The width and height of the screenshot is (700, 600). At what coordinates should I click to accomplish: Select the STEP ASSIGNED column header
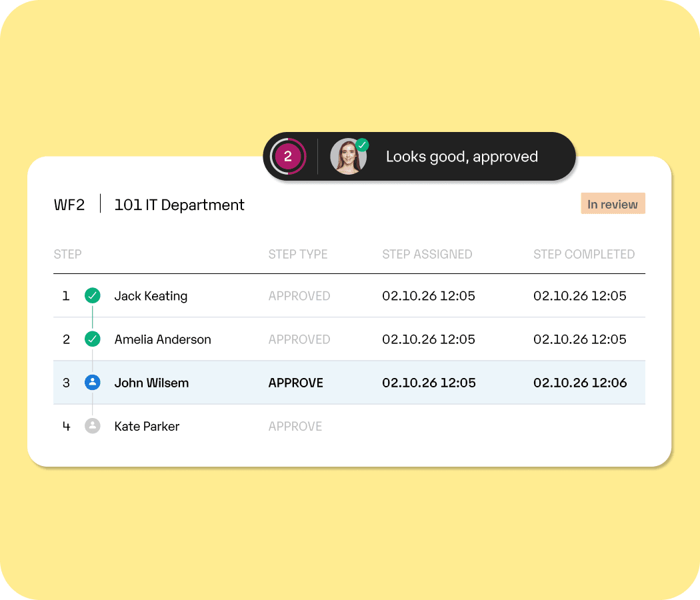427,254
